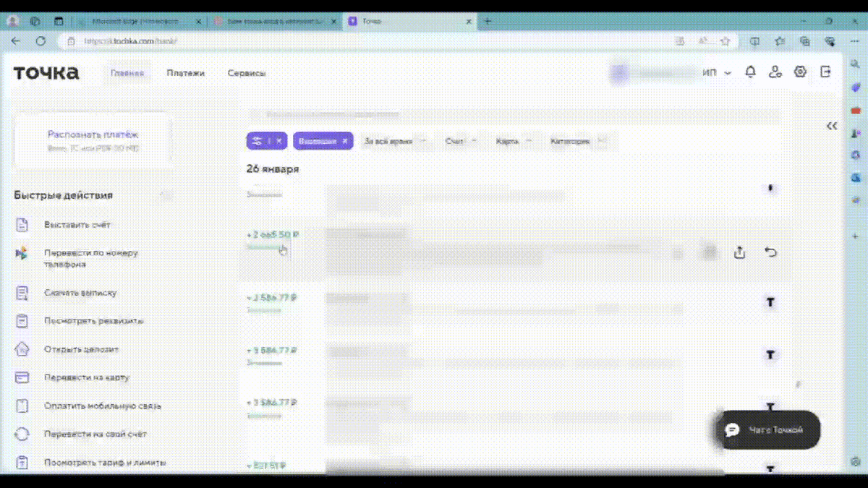Click the Перевести на карту card icon
Viewport: 868px width, 488px height.
coord(22,377)
